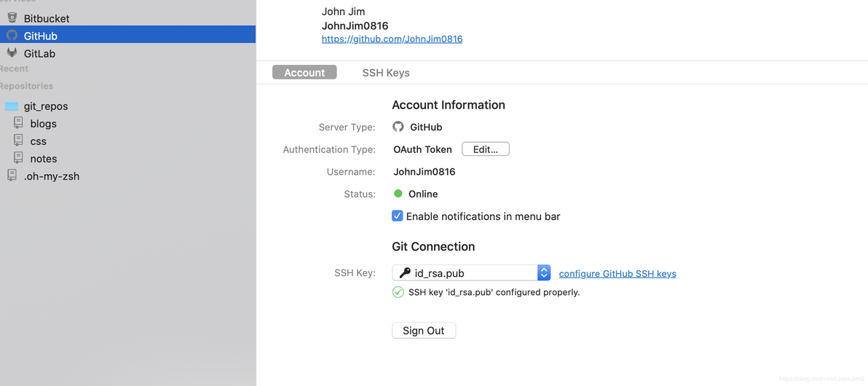Click the GitLab fox icon
The image size is (868, 386).
click(12, 53)
